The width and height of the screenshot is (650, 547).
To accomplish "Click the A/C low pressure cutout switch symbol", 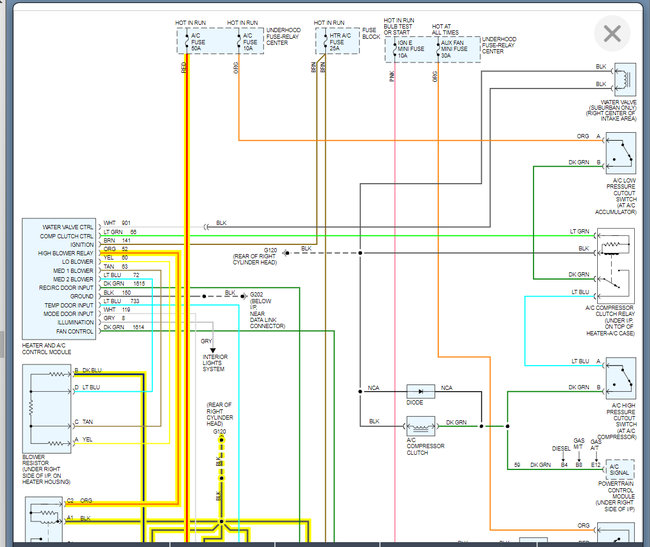I will [621, 153].
